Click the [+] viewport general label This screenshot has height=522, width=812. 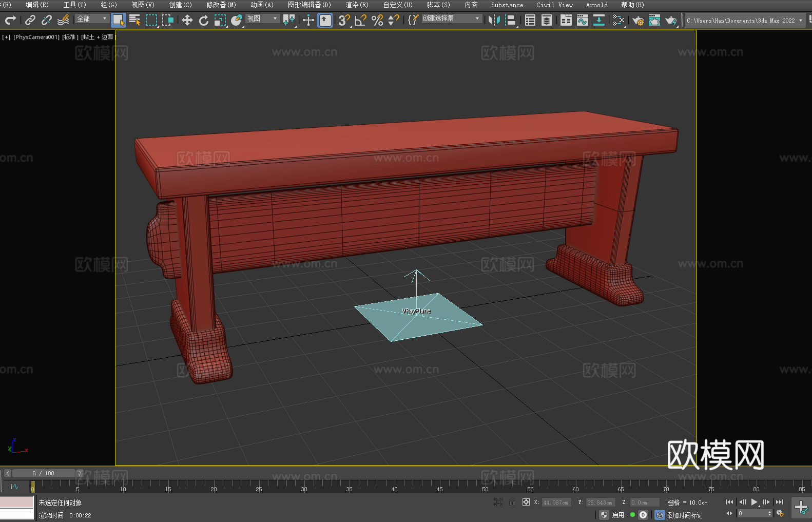pyautogui.click(x=6, y=37)
